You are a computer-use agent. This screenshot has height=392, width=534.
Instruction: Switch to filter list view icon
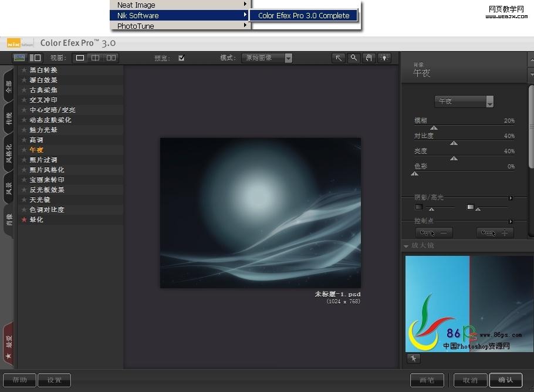click(x=35, y=58)
